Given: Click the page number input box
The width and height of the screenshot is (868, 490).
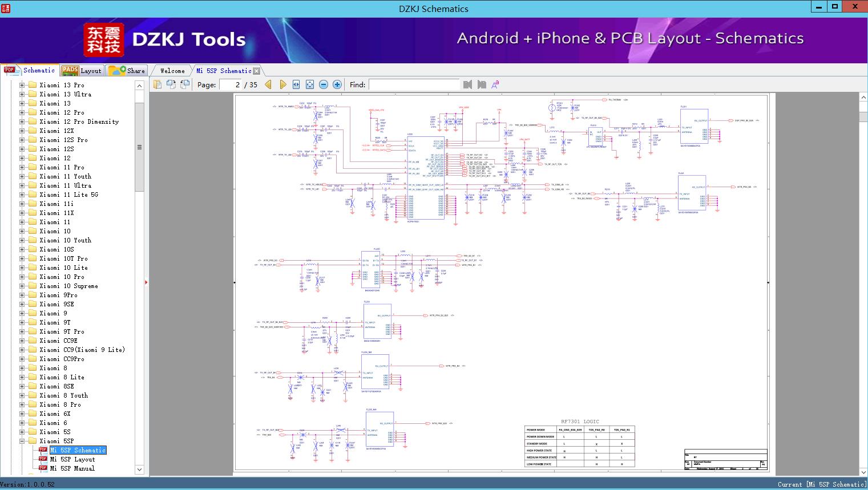Looking at the screenshot, I should [230, 84].
